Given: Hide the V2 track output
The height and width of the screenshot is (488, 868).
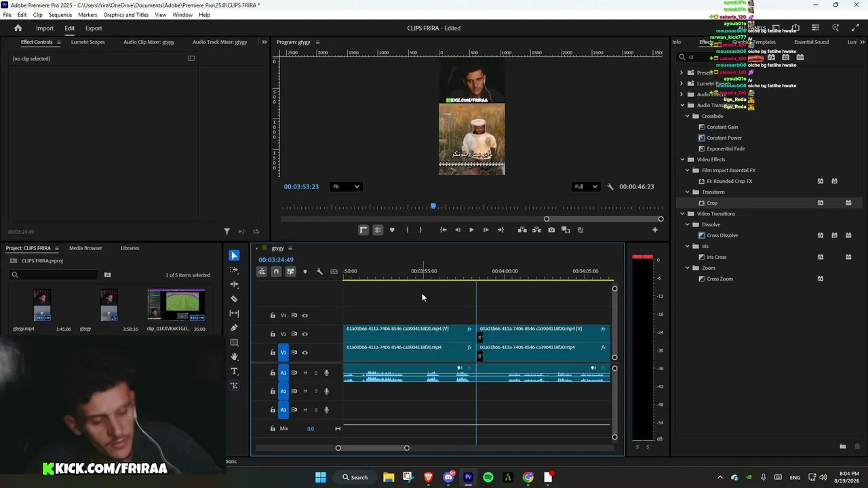Looking at the screenshot, I should click(x=304, y=333).
